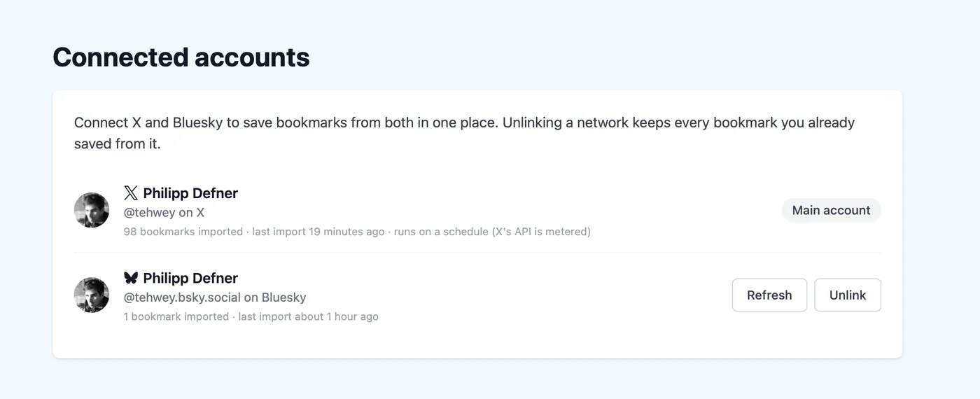The height and width of the screenshot is (399, 980).
Task: Click the divider between the two accounts
Action: click(477, 252)
